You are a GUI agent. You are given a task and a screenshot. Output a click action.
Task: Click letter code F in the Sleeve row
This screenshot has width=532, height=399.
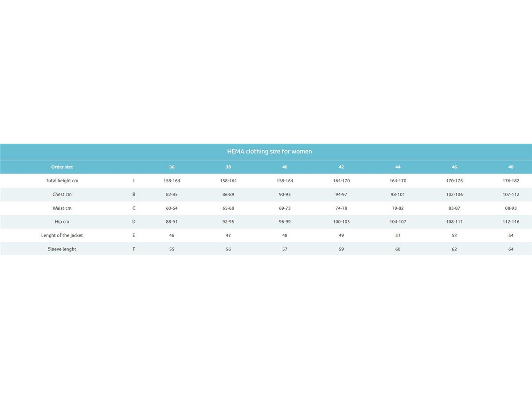coord(134,249)
